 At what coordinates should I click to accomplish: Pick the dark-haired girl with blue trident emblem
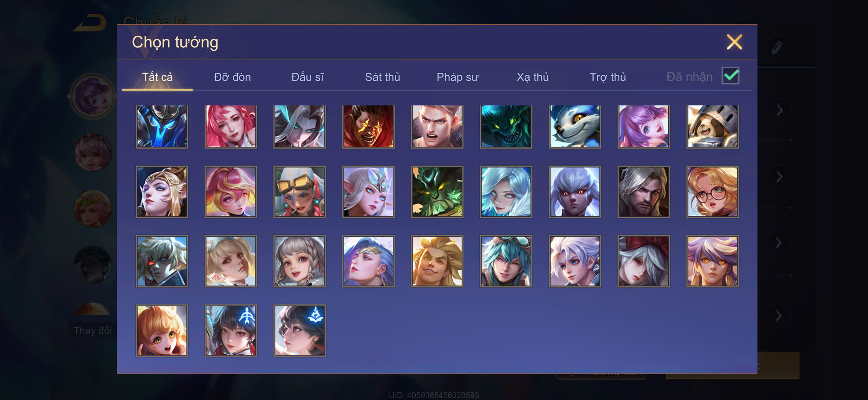[230, 330]
